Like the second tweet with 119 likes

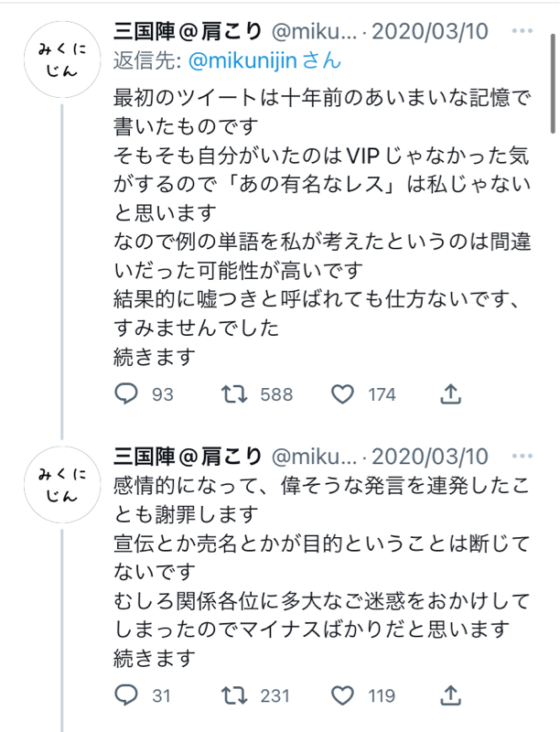pos(342,696)
